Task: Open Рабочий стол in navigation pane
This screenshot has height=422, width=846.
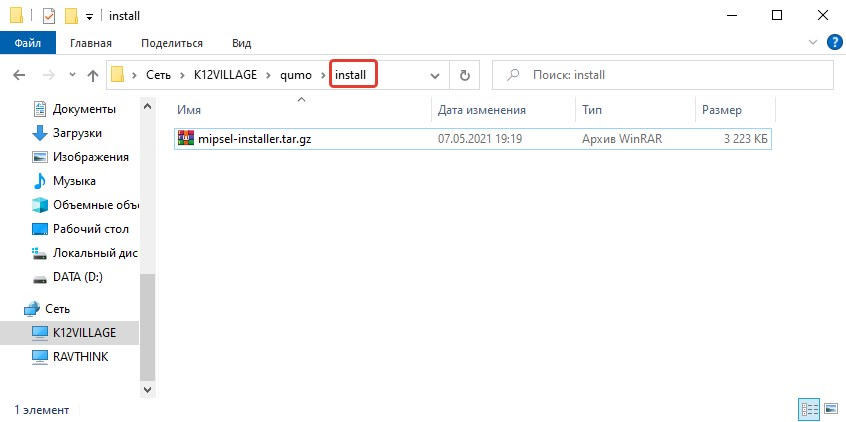Action: click(91, 229)
